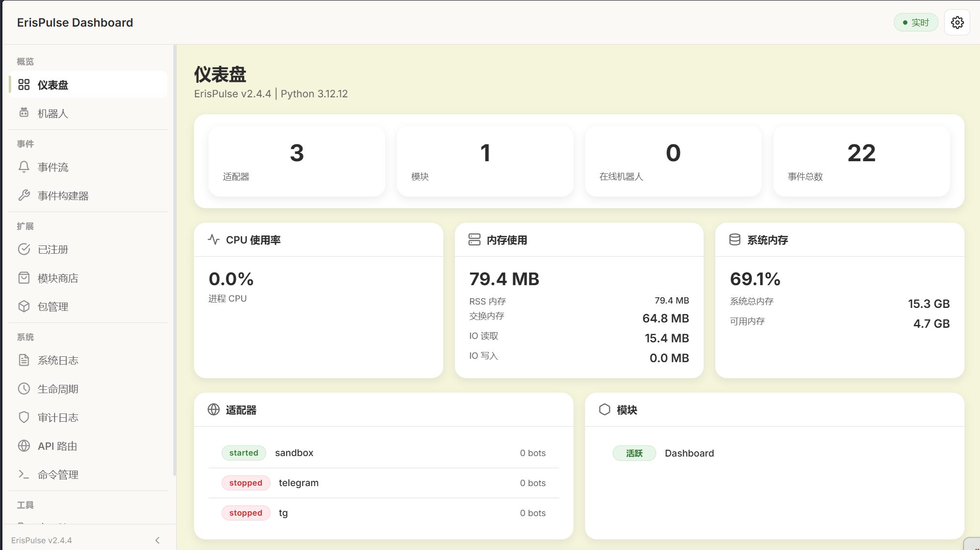
Task: Click the shopping bag icon beside 模块商店
Action: 24,278
